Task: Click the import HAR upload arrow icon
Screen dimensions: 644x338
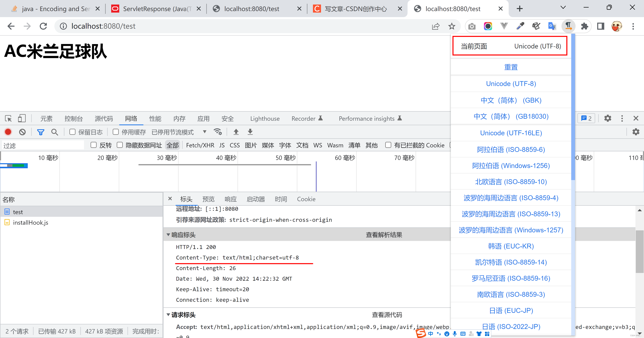Action: point(236,132)
